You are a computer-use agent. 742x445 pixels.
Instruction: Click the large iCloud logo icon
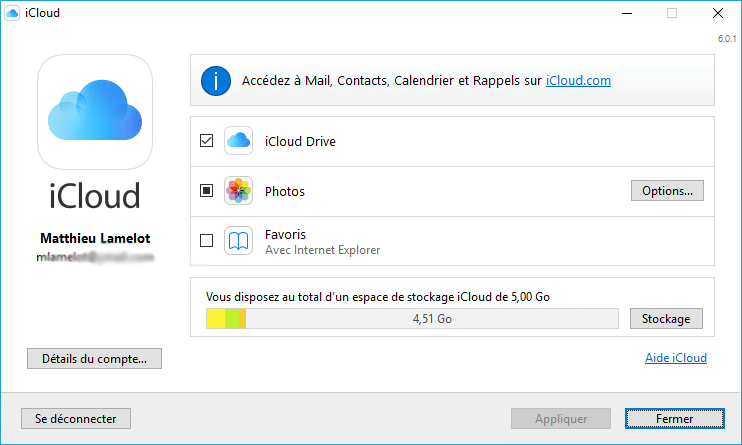tap(95, 112)
